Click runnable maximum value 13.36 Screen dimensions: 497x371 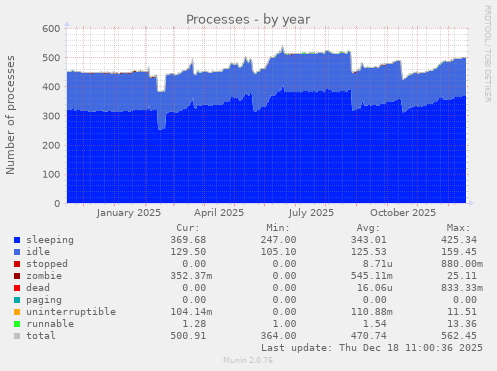462,324
